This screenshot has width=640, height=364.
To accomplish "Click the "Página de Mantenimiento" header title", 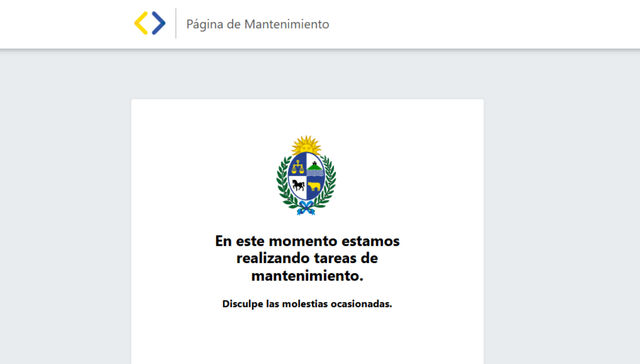I will click(x=258, y=24).
